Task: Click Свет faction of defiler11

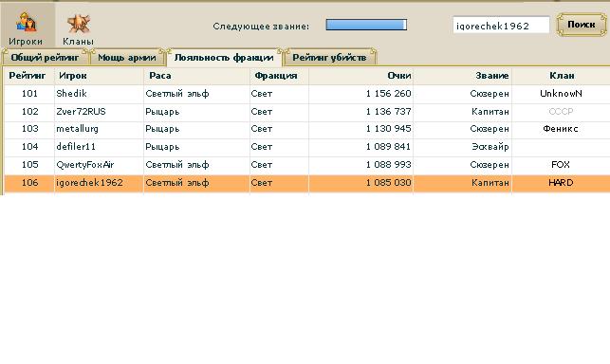Action: [262, 147]
